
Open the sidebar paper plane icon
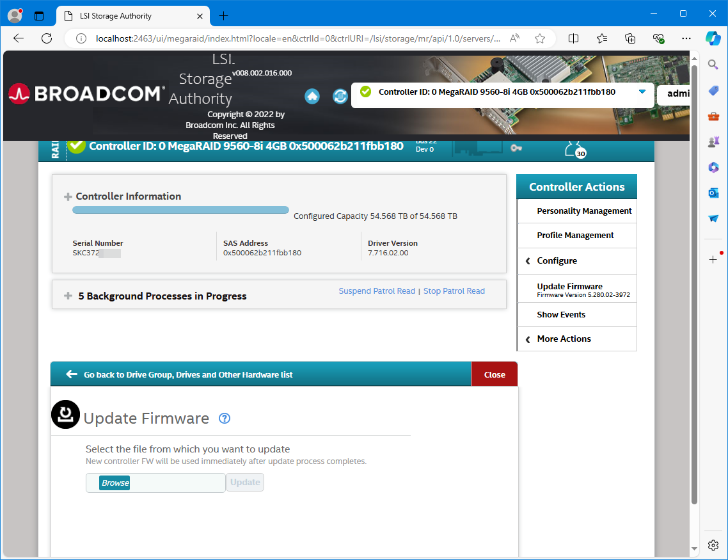[x=713, y=218]
